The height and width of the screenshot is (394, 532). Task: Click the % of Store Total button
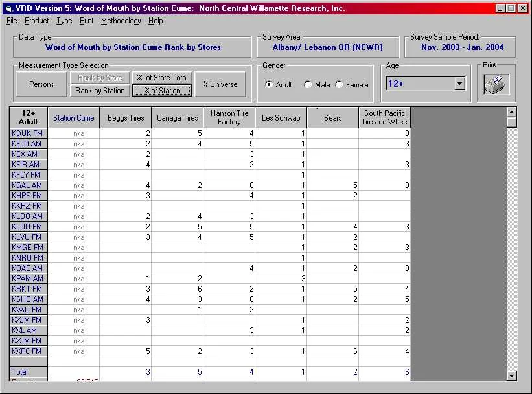[x=163, y=78]
